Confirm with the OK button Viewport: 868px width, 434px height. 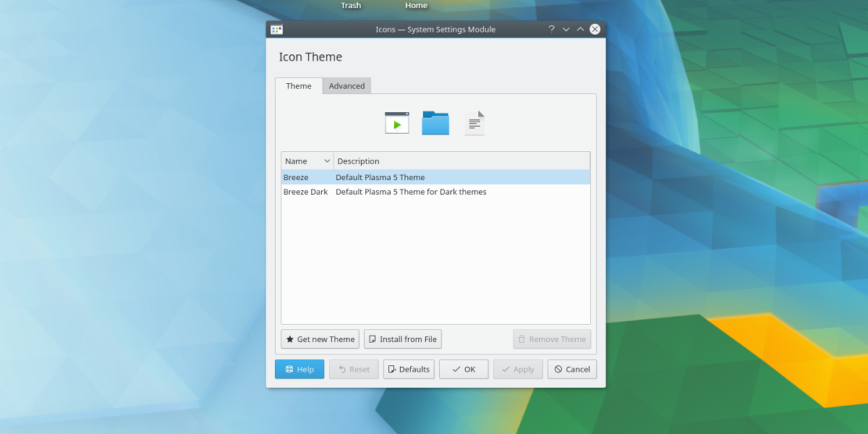464,369
